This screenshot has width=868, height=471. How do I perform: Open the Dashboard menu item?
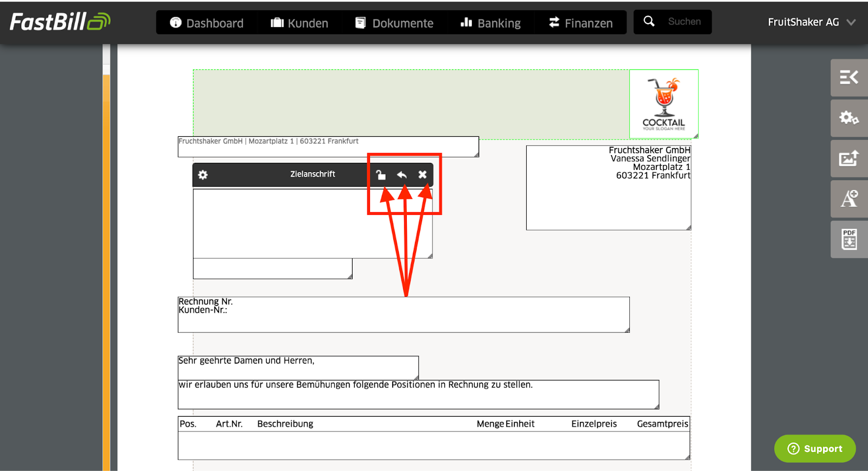pyautogui.click(x=207, y=23)
